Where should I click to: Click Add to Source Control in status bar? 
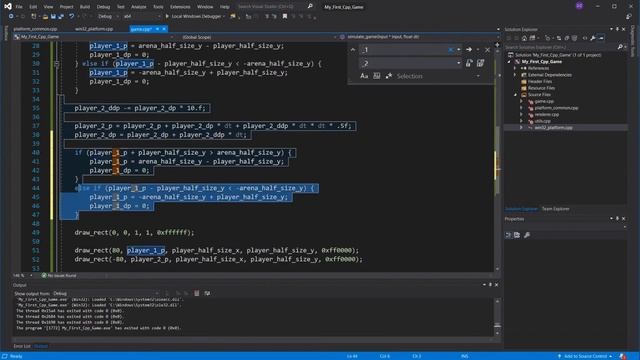coord(585,356)
